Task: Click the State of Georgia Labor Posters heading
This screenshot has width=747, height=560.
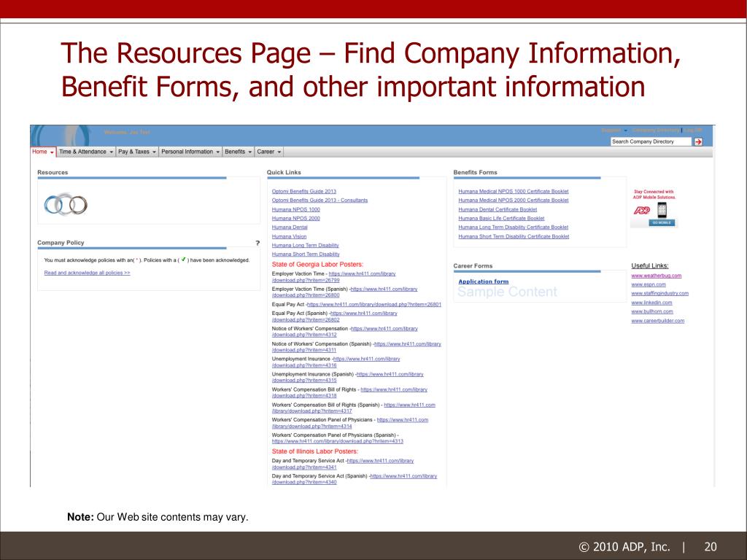Action: [318, 264]
